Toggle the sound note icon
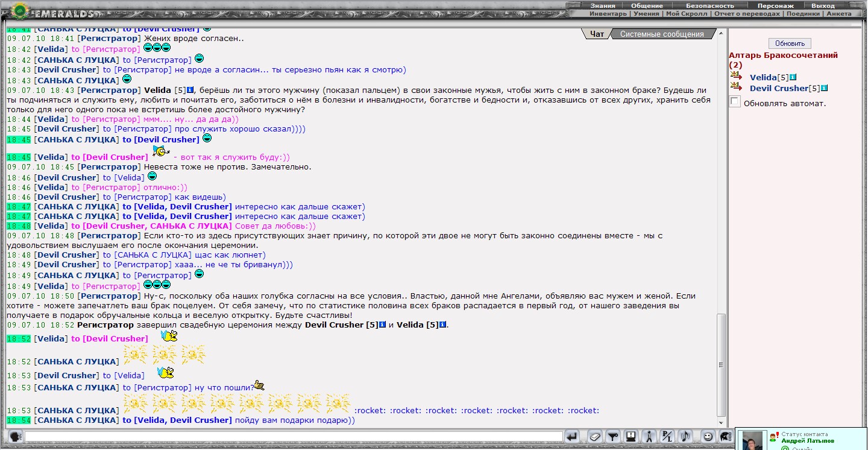This screenshot has height=450, width=868. [685, 436]
